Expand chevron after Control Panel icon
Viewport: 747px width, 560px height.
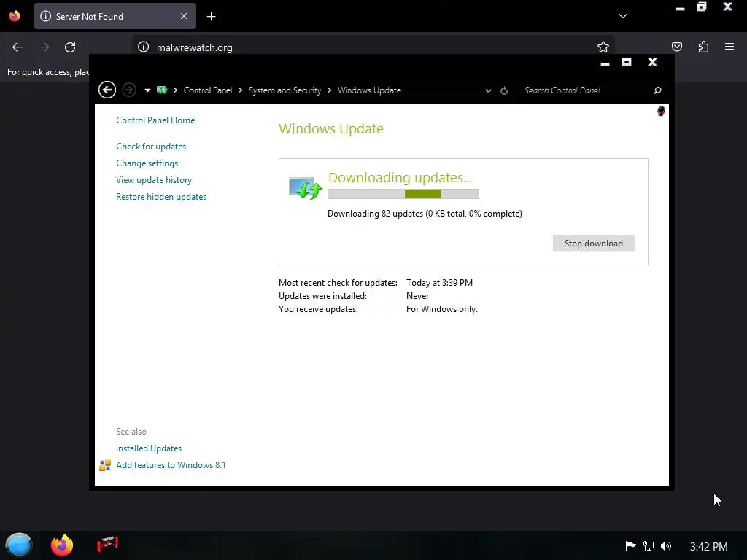pyautogui.click(x=175, y=90)
